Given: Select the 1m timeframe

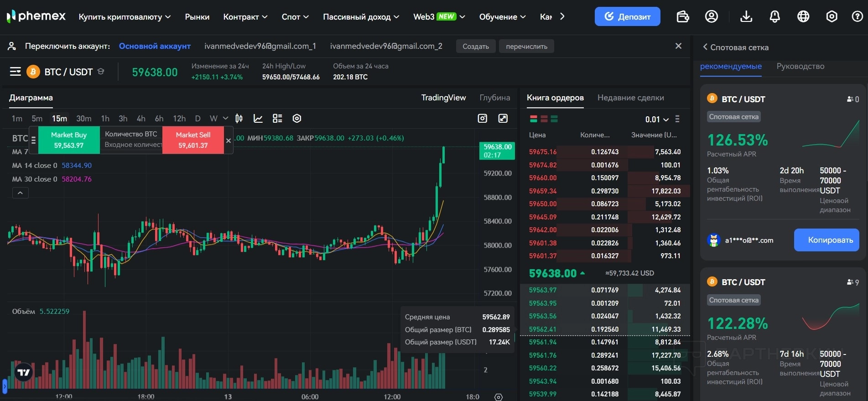Looking at the screenshot, I should click(x=17, y=119).
